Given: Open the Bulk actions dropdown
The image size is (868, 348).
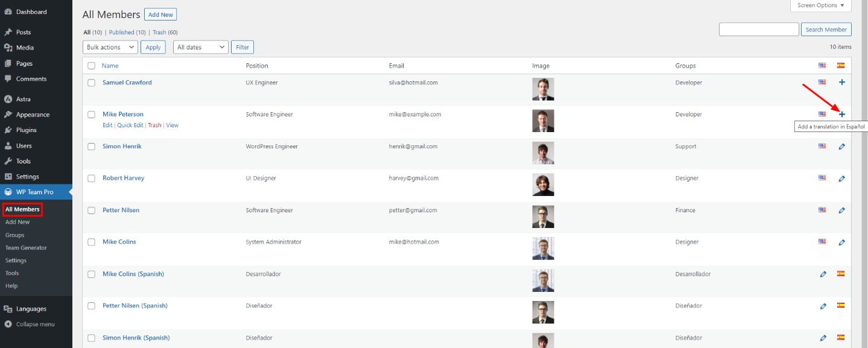Looking at the screenshot, I should point(110,47).
